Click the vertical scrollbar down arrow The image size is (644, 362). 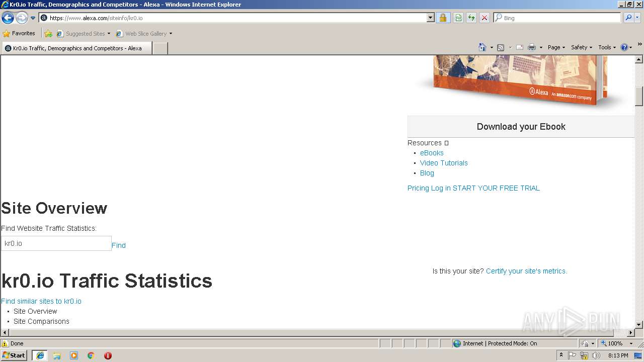[639, 325]
